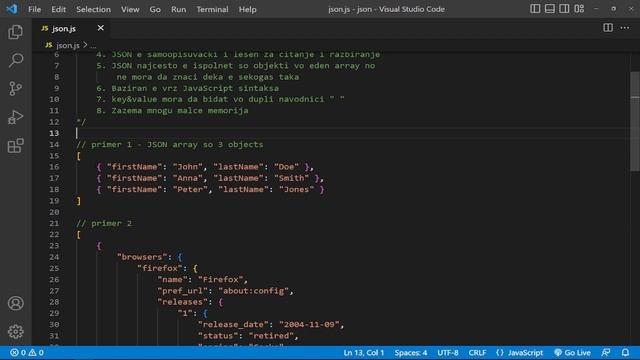Open the Manage gear menu
The image size is (640, 360).
(16, 331)
